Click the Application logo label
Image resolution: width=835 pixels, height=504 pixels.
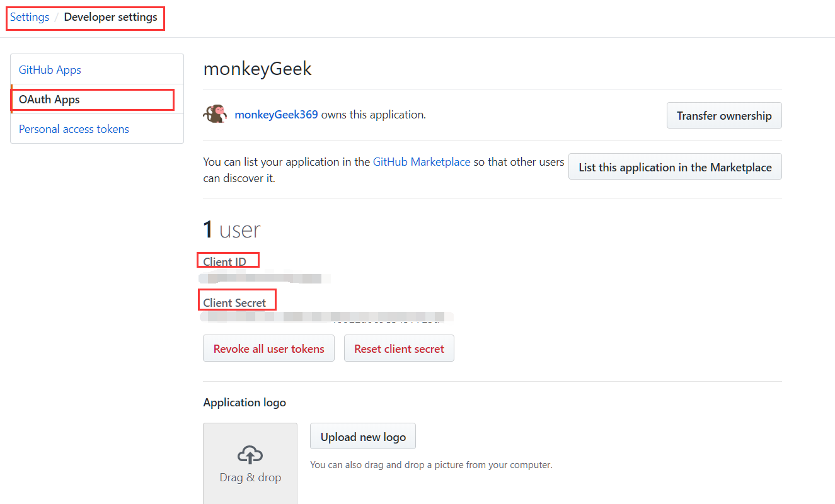245,402
